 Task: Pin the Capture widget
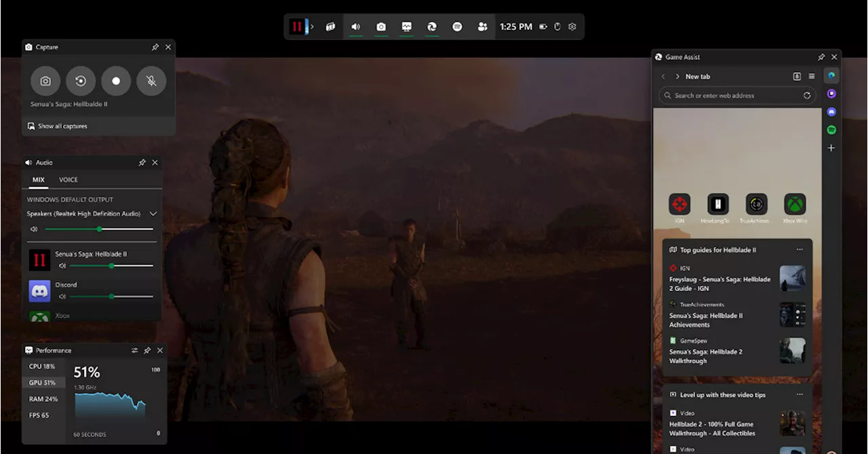click(x=155, y=48)
